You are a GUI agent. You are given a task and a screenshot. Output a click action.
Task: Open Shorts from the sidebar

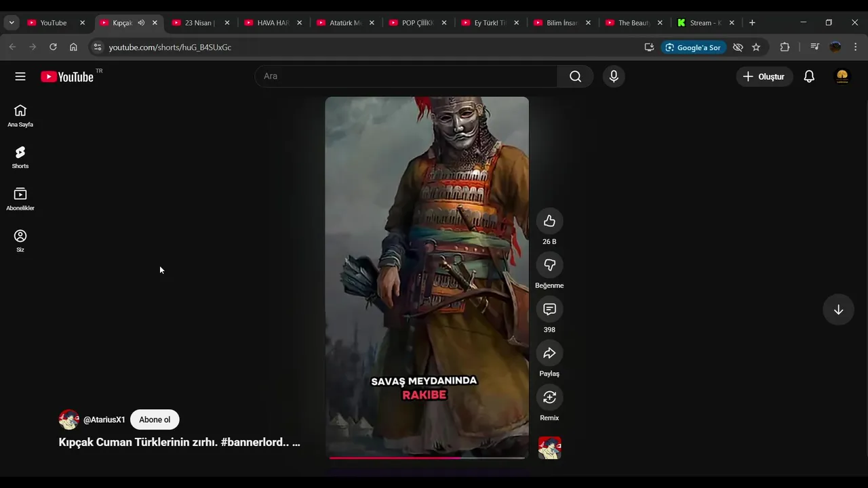tap(20, 158)
